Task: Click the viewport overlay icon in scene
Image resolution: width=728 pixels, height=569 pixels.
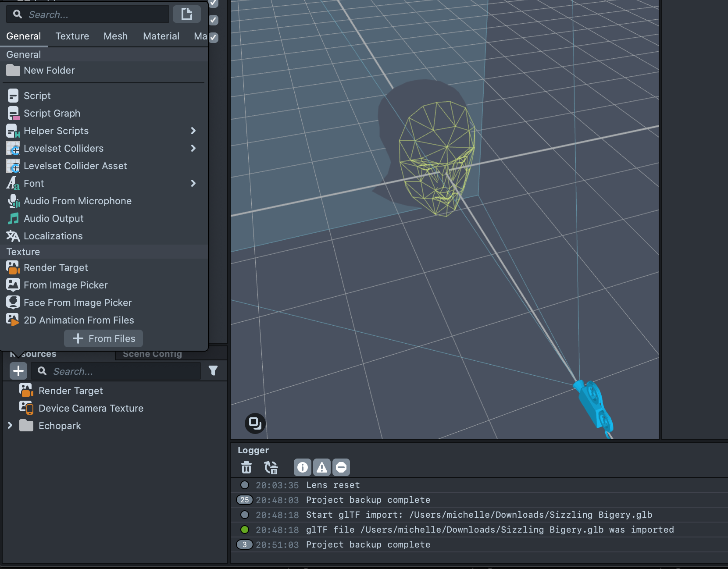Action: coord(255,423)
